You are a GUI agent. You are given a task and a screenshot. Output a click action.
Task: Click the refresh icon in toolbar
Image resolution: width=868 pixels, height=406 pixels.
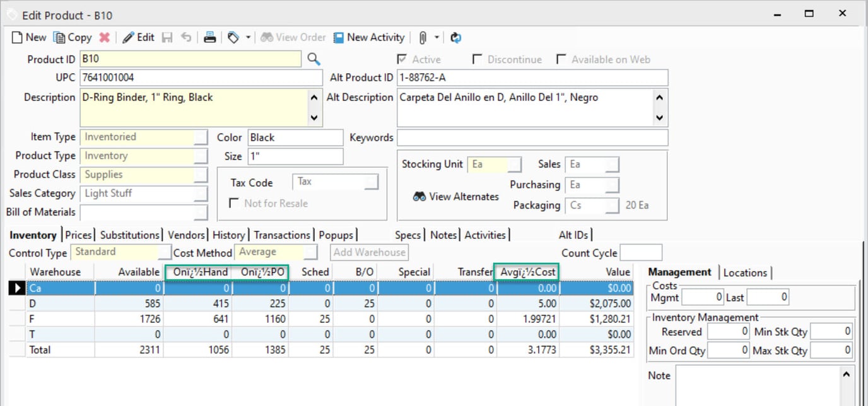point(455,37)
